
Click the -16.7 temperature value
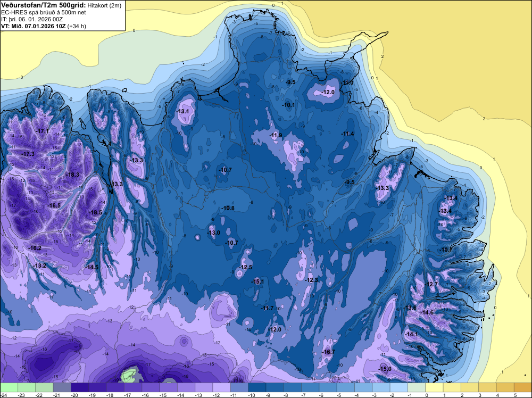click(329, 352)
